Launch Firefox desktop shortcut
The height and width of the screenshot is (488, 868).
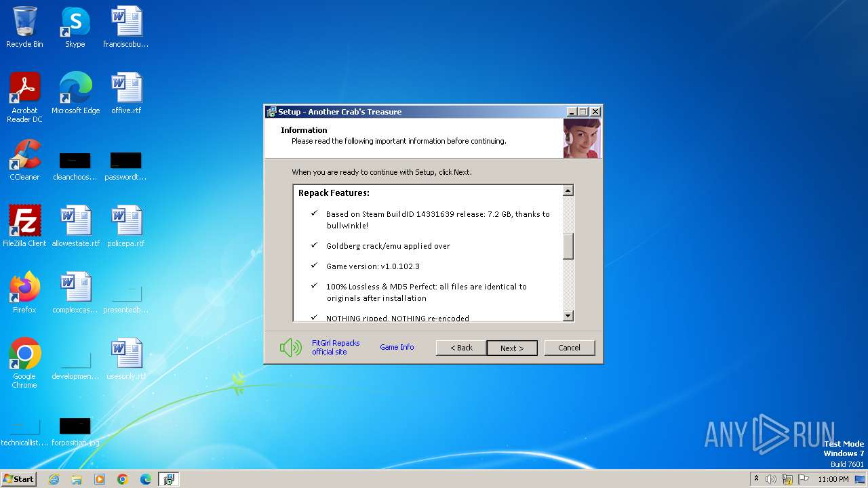24,292
